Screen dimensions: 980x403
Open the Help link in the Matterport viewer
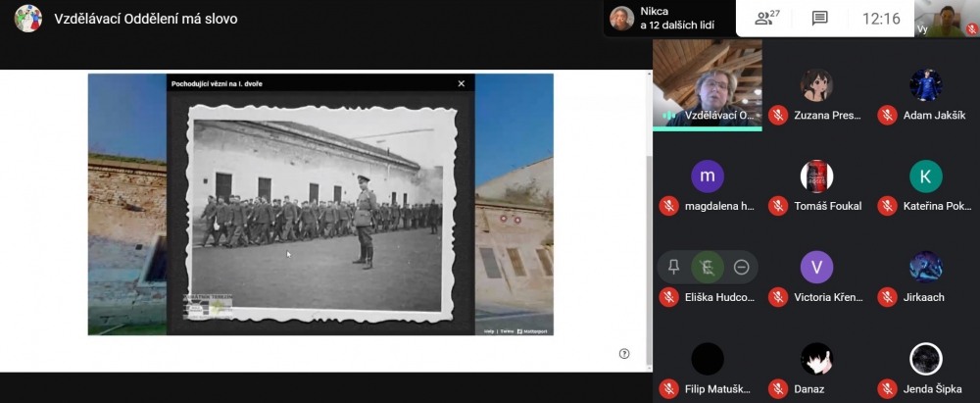[x=489, y=331]
